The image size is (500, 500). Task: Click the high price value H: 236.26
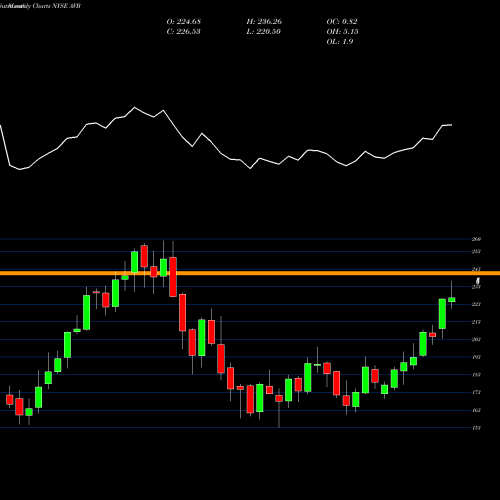(264, 22)
